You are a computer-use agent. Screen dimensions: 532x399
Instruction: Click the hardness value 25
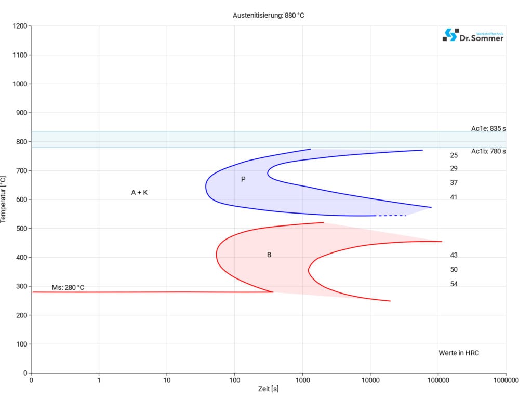tap(454, 155)
